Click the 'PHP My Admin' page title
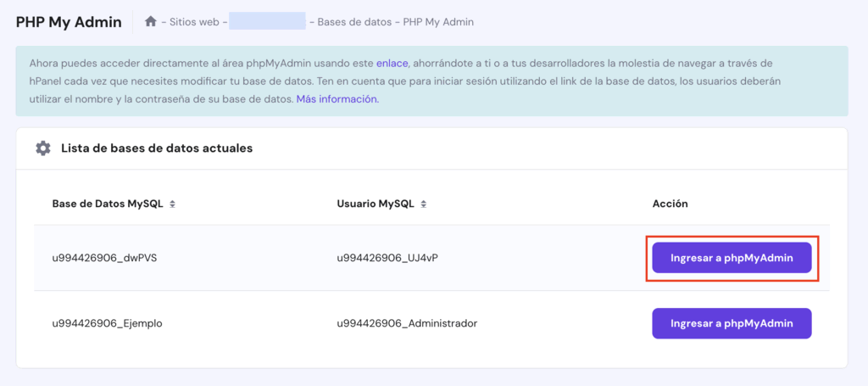This screenshot has width=868, height=386. tap(69, 22)
